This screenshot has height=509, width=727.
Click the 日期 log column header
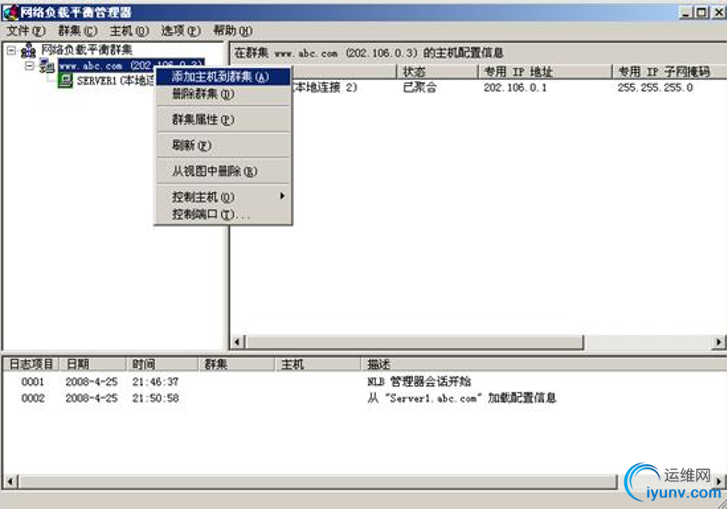(x=93, y=364)
